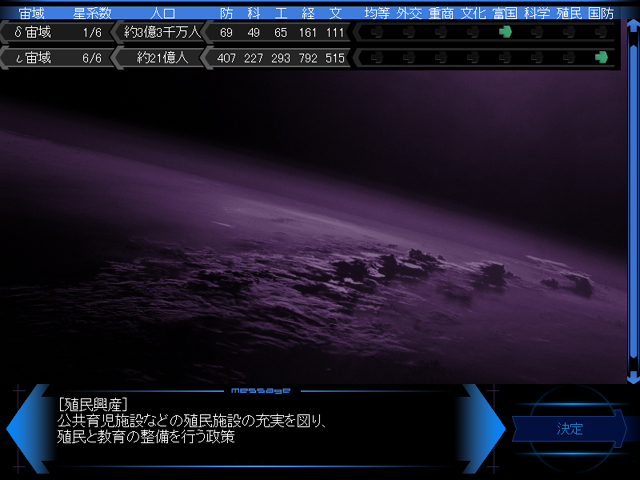Click the 防 column header
Viewport: 640px width, 480px height.
226,13
